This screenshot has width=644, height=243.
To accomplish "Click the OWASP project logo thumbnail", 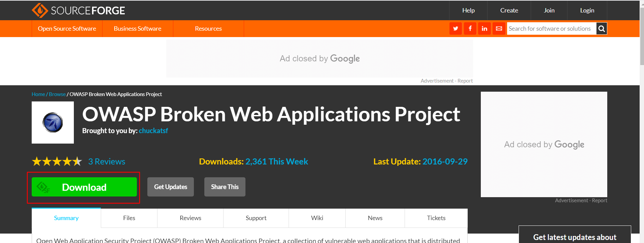I will [x=53, y=122].
